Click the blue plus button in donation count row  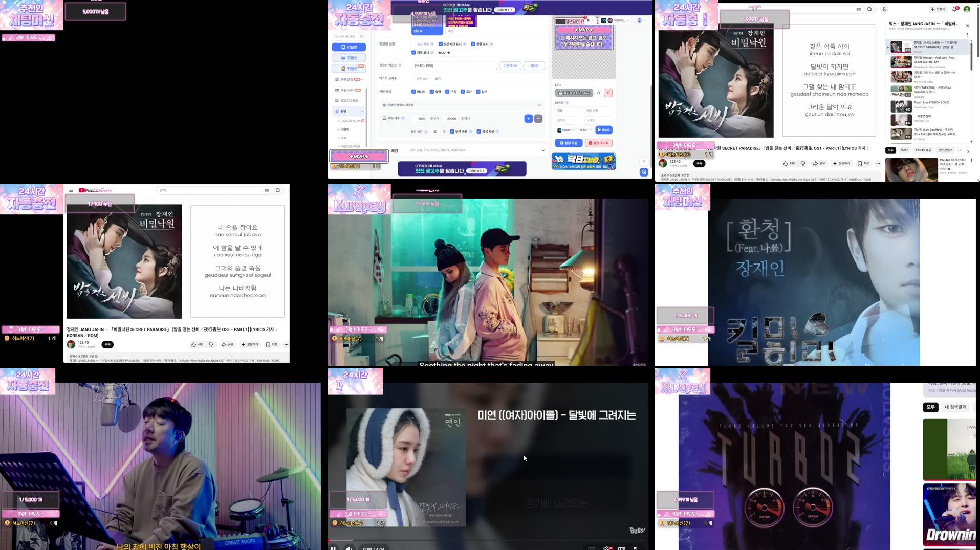pos(528,119)
